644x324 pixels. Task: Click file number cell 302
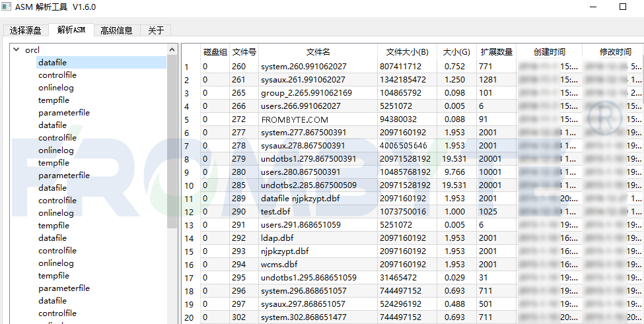[244, 317]
